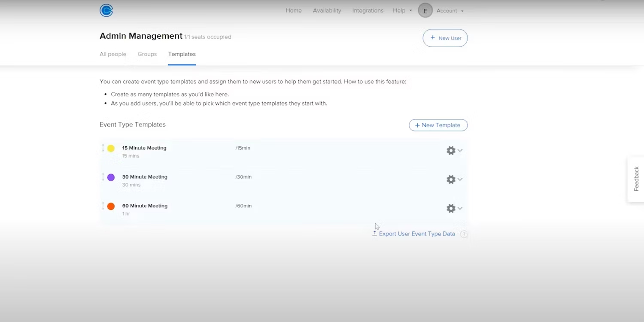Image resolution: width=644 pixels, height=322 pixels.
Task: Click the plus icon in New Template
Action: [x=417, y=125]
